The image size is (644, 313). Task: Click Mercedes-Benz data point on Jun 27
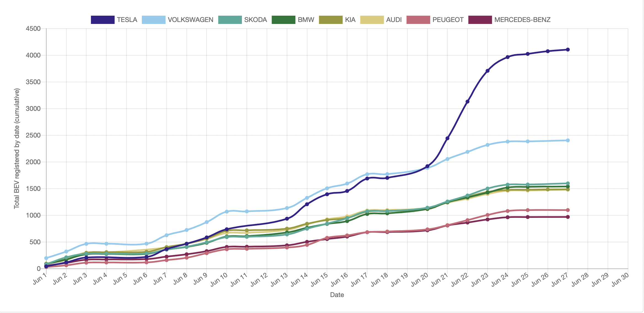click(x=568, y=217)
